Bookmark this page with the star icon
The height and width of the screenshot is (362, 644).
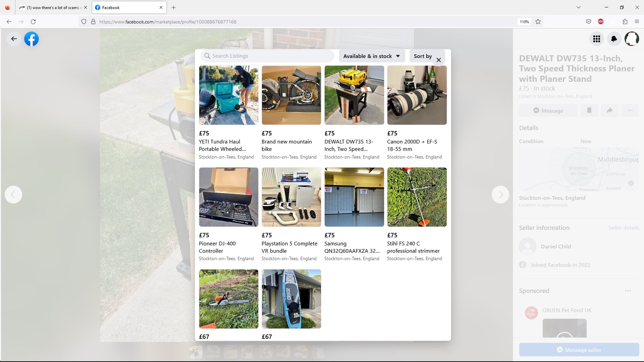tap(538, 22)
